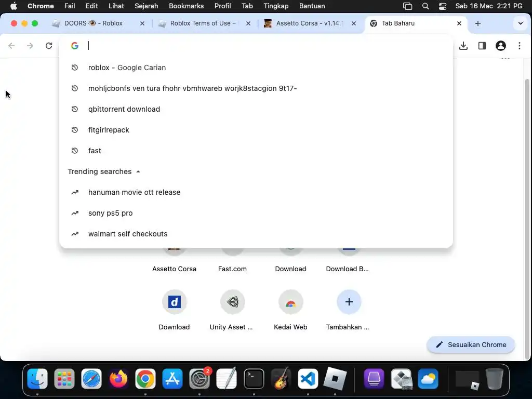The height and width of the screenshot is (399, 532).
Task: Open the Profil menu
Action: click(222, 6)
